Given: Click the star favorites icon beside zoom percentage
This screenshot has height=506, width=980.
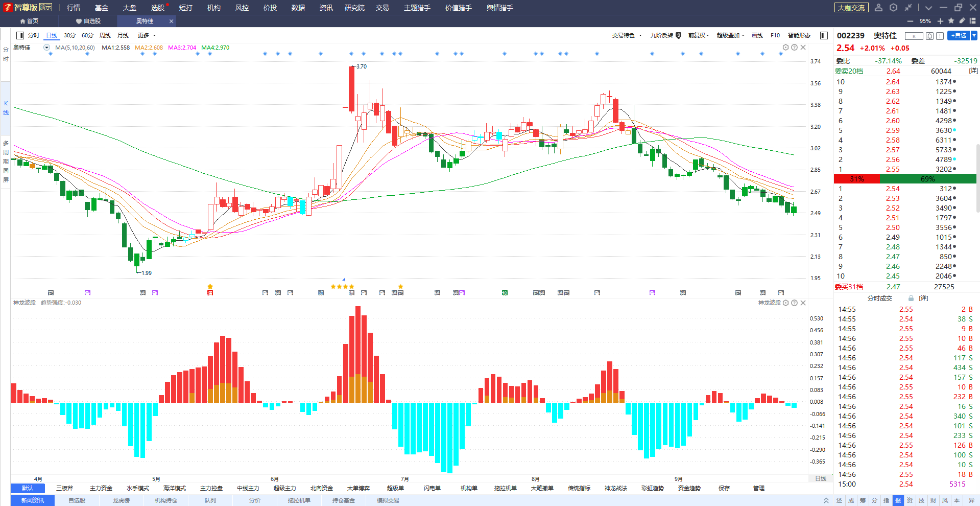Looking at the screenshot, I should (951, 21).
